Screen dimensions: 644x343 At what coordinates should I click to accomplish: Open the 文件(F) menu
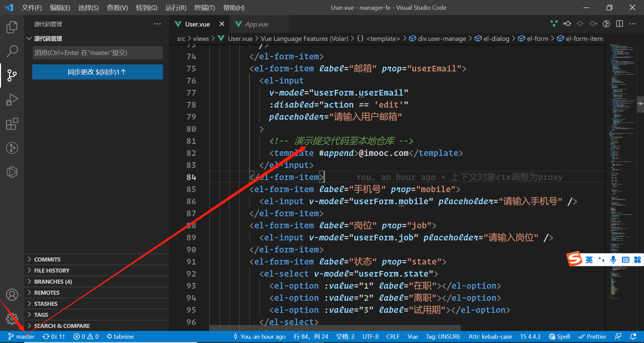(x=32, y=8)
